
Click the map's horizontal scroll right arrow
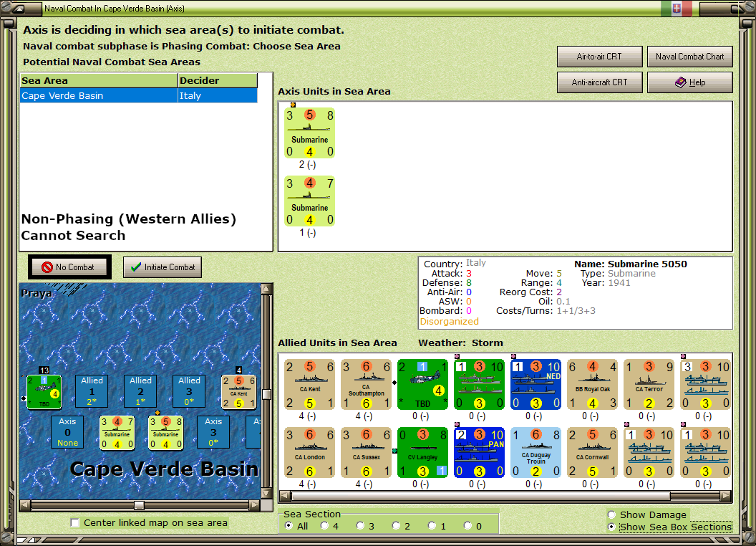[x=254, y=505]
